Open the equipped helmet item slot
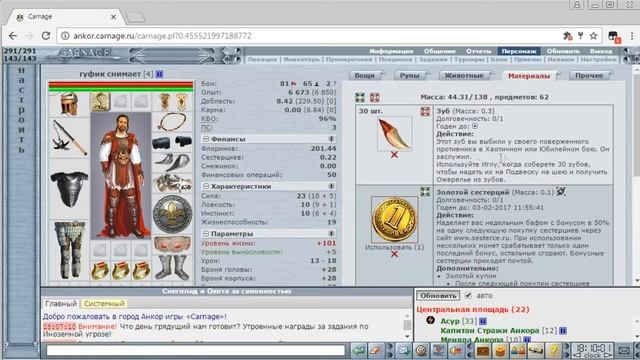The height and width of the screenshot is (360, 640). tap(69, 104)
